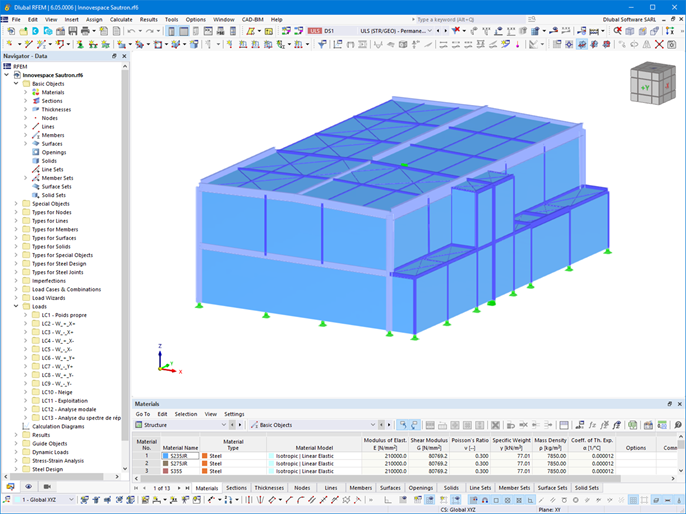
Task: Click the fx formula icon in Materials toolbar
Action: 592,425
